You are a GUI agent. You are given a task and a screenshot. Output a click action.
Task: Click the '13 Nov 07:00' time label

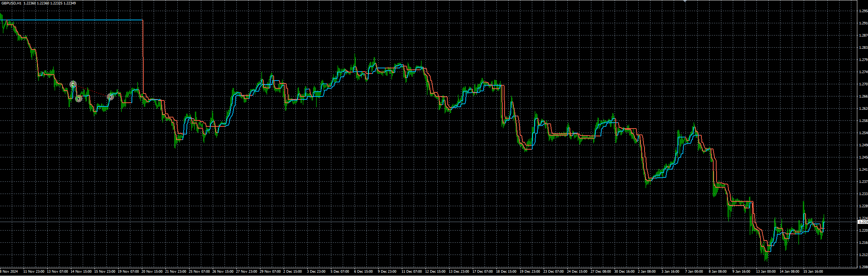point(57,272)
